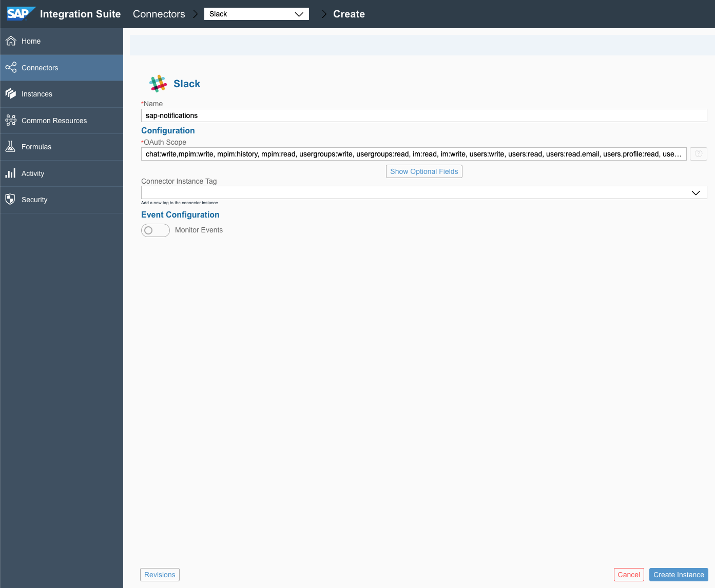Click the Connectors share-node icon in sidebar
Screen dimensions: 715x588
pos(11,68)
